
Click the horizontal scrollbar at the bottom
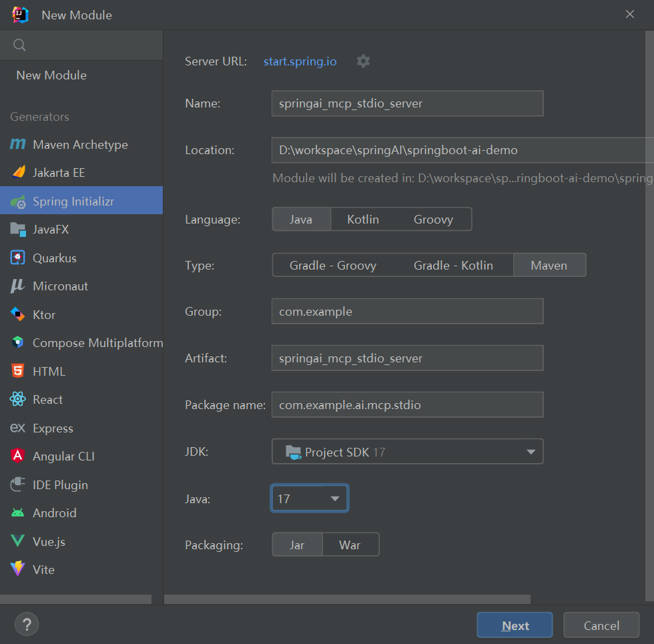pos(347,599)
